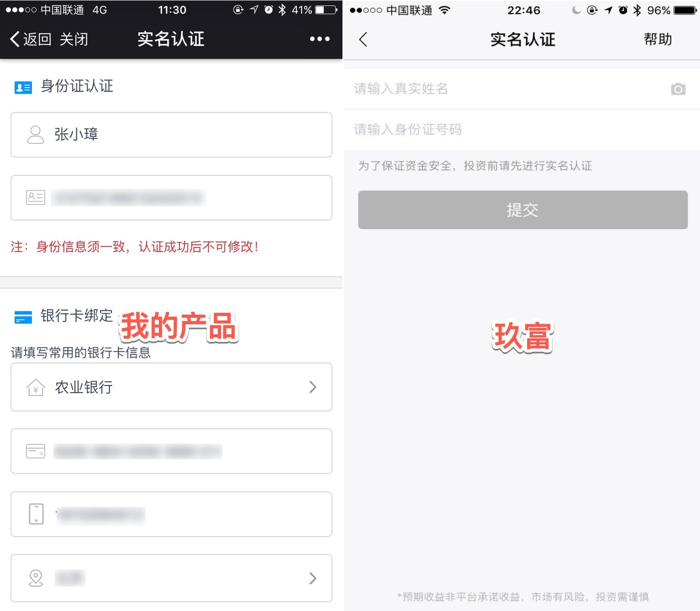This screenshot has width=700, height=611.
Task: Select the 张小璋 name field
Action: click(171, 135)
